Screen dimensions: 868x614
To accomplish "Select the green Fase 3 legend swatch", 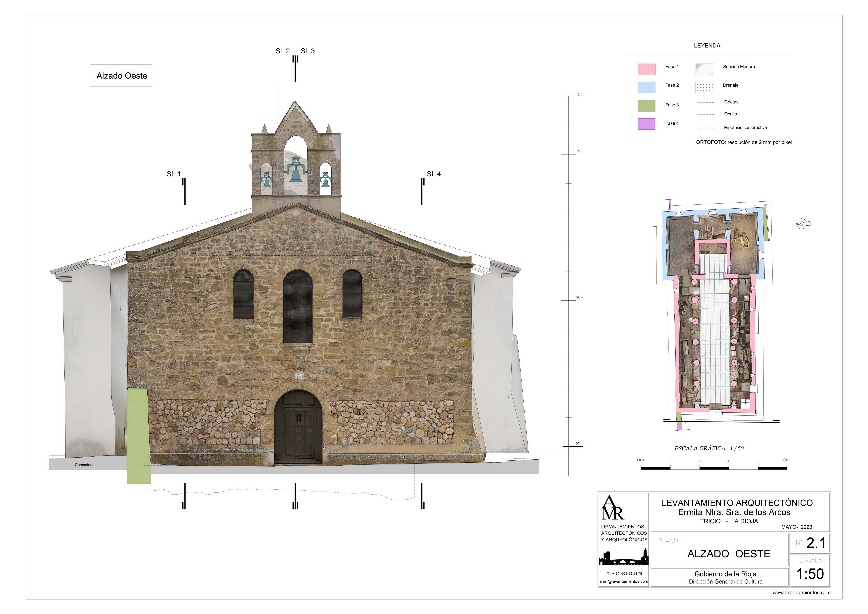I will pos(646,106).
